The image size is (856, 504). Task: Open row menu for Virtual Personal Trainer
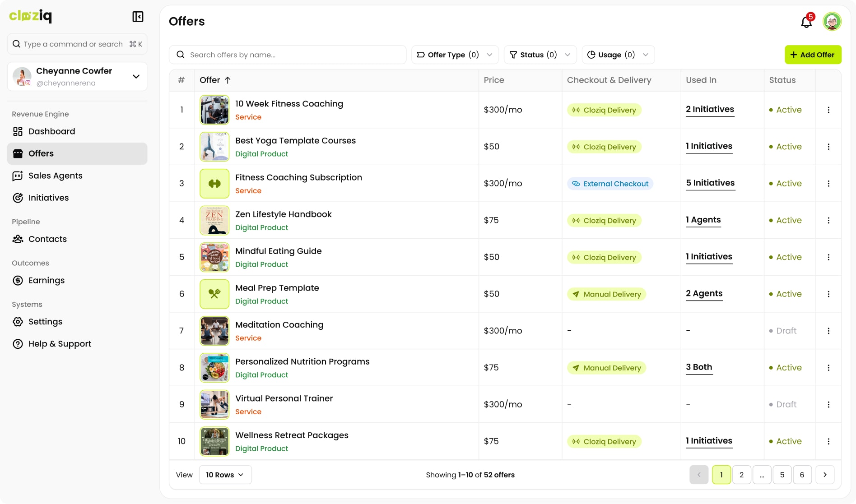(x=828, y=405)
